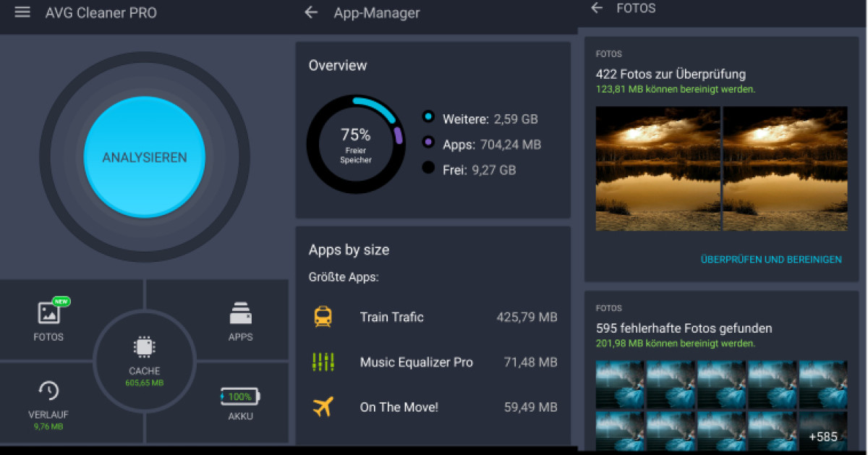The height and width of the screenshot is (455, 868).
Task: Click the "Apps by size" heading
Action: 349,250
